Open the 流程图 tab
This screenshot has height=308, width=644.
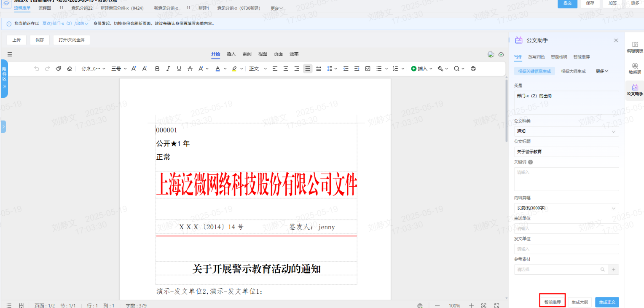point(45,8)
